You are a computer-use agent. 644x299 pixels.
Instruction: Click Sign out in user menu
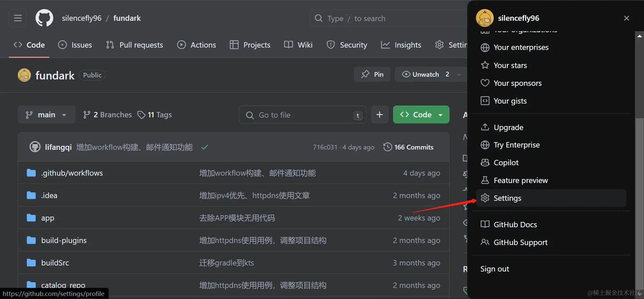pos(551,269)
